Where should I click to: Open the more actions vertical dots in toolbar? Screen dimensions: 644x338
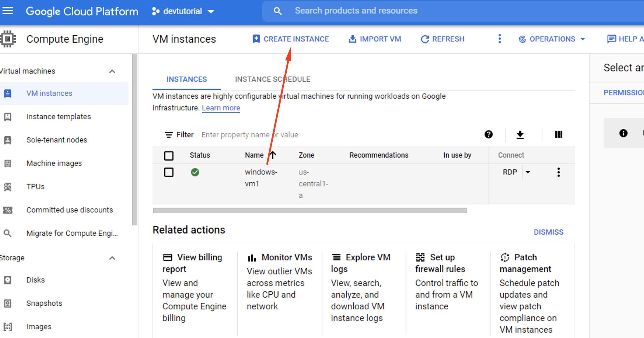click(499, 39)
